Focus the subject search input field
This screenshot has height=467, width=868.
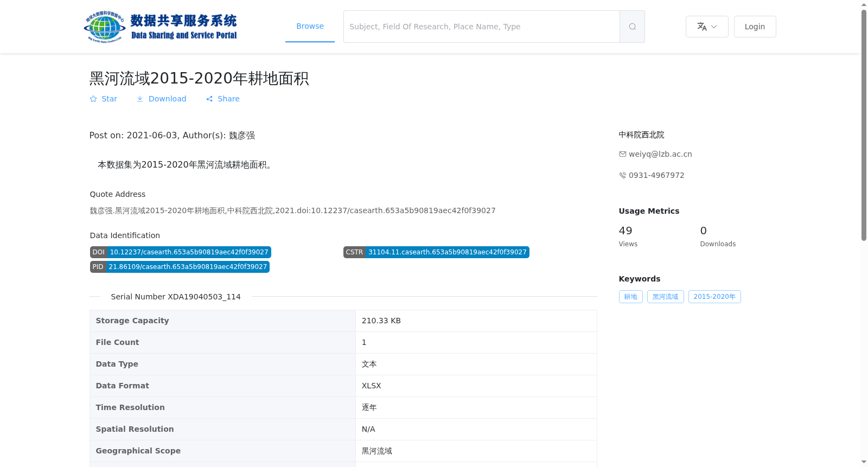[482, 27]
